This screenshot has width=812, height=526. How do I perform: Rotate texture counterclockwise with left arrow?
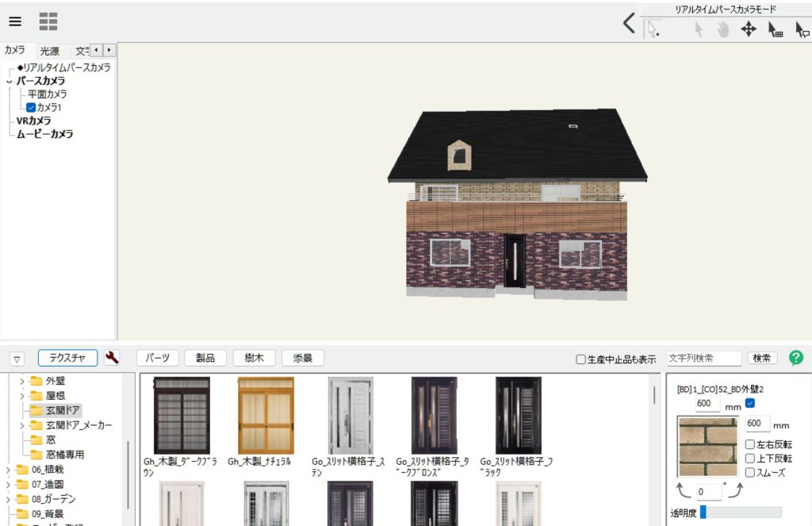coord(684,491)
